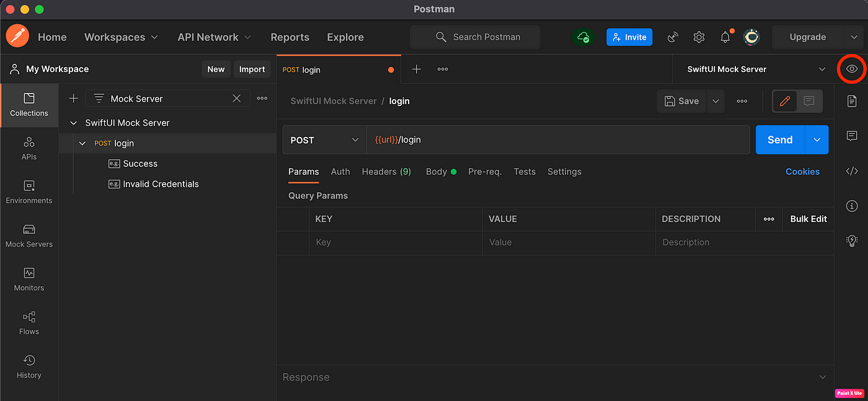Open Explore
This screenshot has height=401, width=868.
click(x=345, y=37)
